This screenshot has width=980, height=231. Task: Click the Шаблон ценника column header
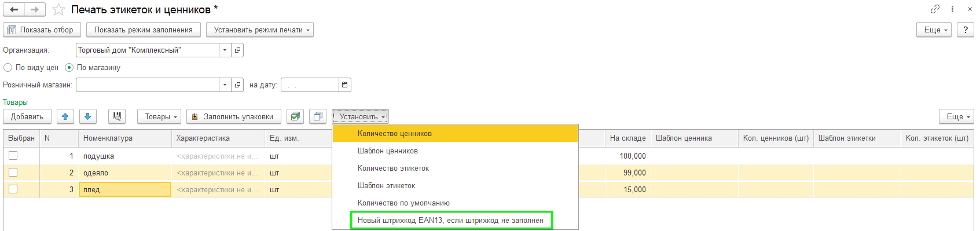[694, 138]
